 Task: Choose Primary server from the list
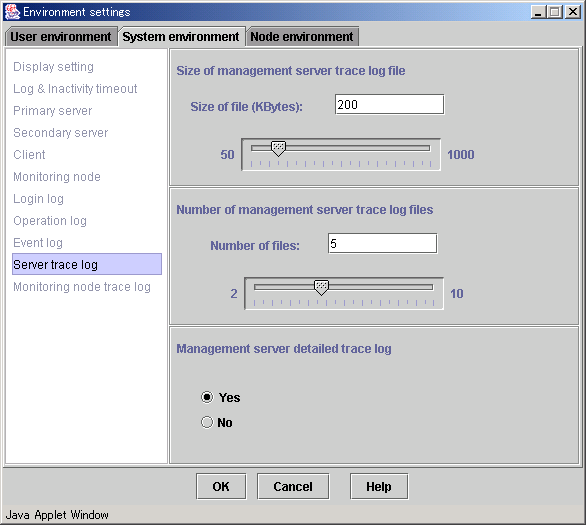53,111
